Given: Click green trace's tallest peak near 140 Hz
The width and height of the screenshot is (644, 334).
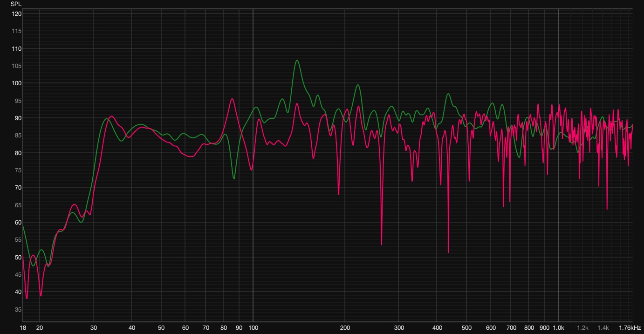Looking at the screenshot, I should pyautogui.click(x=297, y=60).
